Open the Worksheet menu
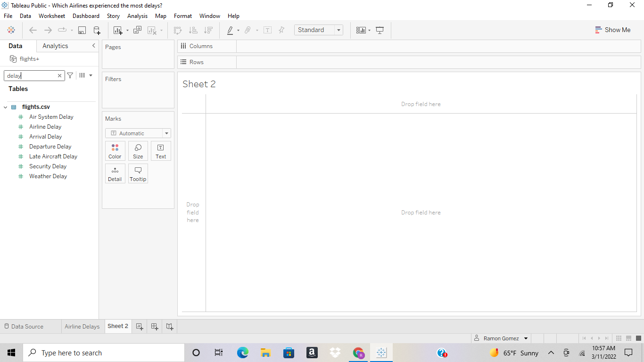The height and width of the screenshot is (362, 644). [x=52, y=16]
